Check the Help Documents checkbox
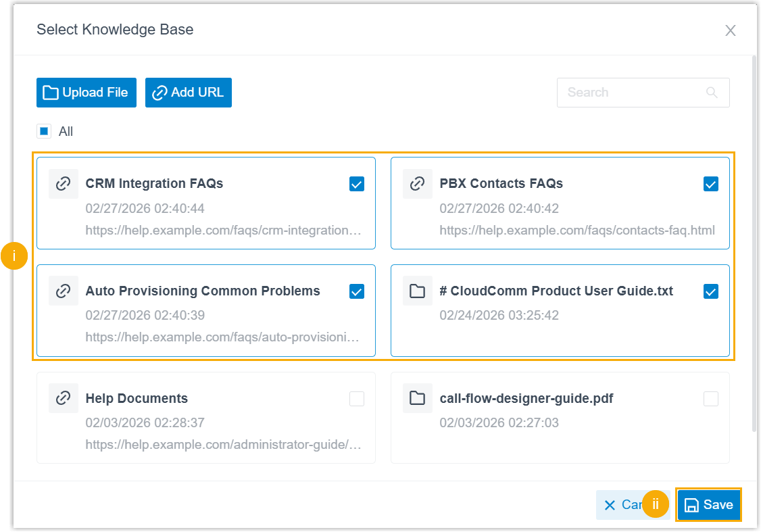The width and height of the screenshot is (761, 532). click(x=357, y=399)
